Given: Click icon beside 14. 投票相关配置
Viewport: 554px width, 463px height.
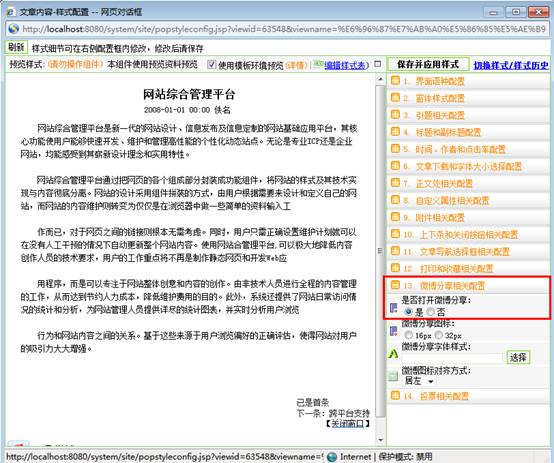Looking at the screenshot, I should click(395, 395).
